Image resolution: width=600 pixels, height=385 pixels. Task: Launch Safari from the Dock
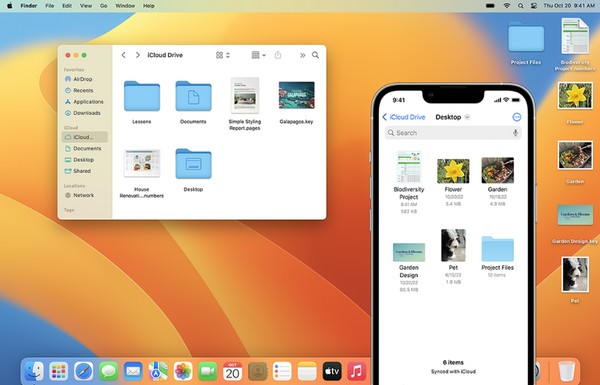tap(83, 371)
